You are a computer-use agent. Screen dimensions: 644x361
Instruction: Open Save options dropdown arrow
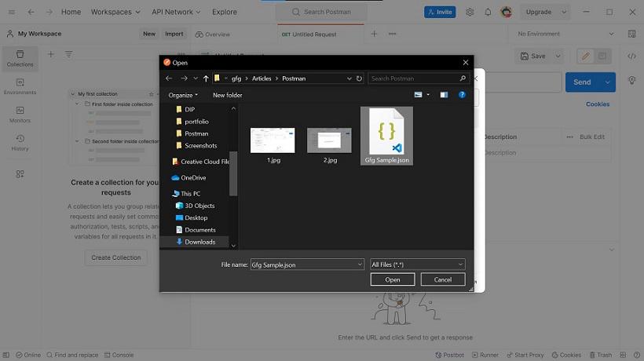(x=558, y=57)
